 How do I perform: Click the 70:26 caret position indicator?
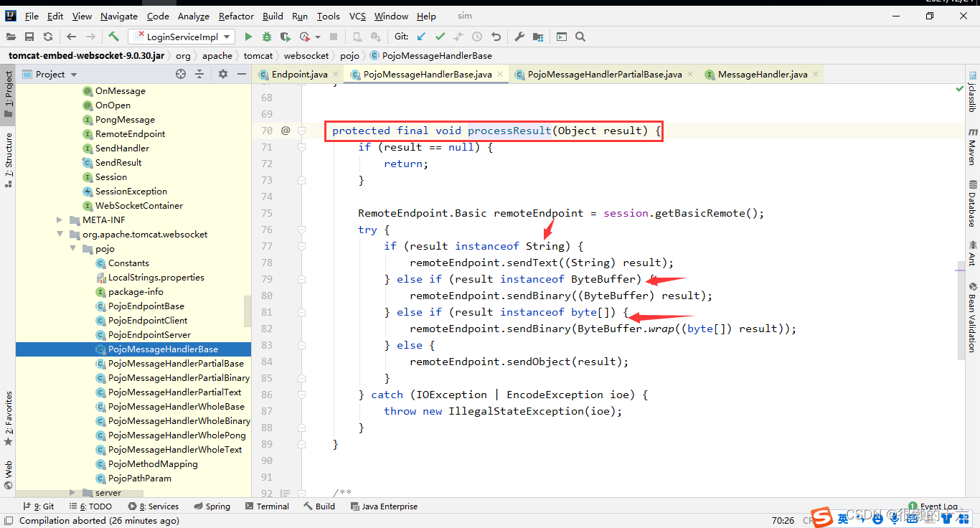[x=783, y=521]
